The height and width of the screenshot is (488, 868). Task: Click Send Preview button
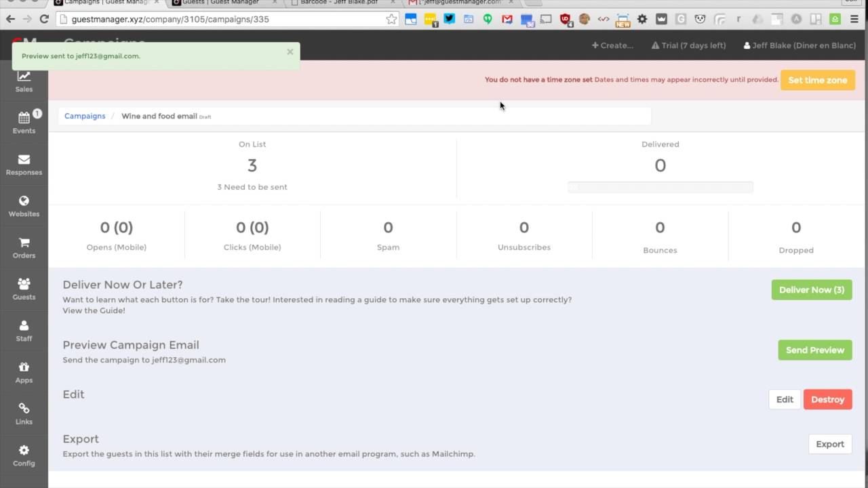point(814,350)
